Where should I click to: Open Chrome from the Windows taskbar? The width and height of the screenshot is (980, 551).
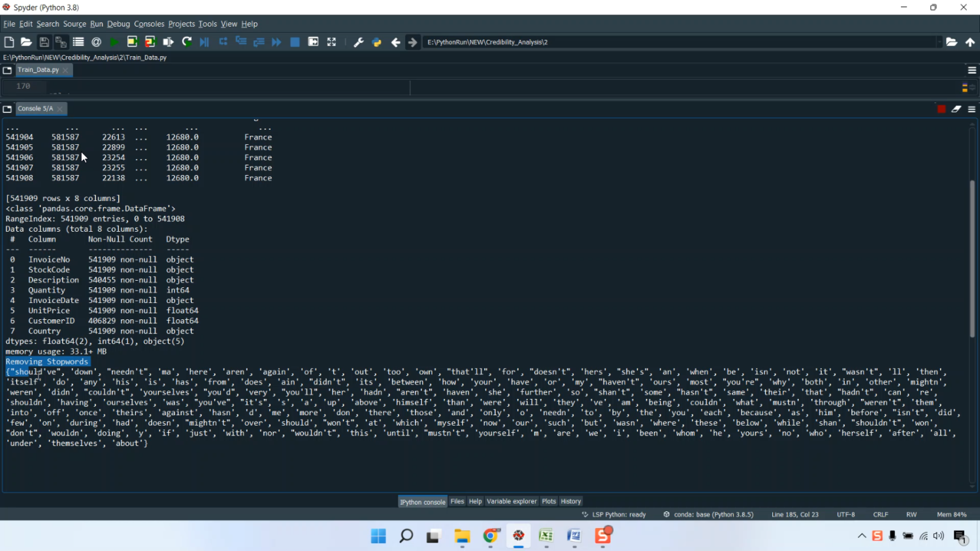(491, 536)
